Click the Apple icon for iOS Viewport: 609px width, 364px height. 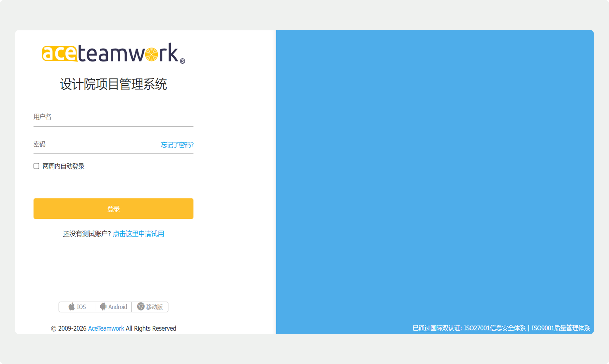coord(71,307)
